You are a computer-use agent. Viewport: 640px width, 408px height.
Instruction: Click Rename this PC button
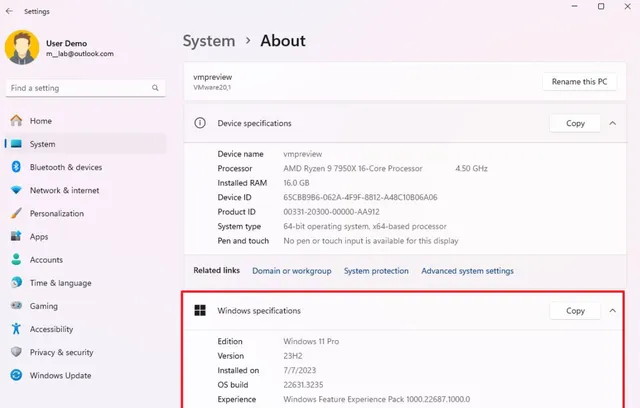click(579, 82)
